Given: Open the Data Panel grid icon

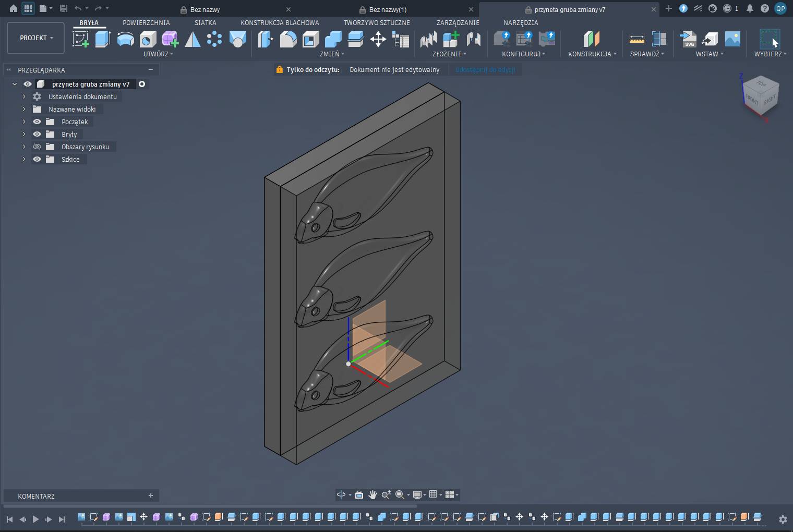Looking at the screenshot, I should 28,8.
